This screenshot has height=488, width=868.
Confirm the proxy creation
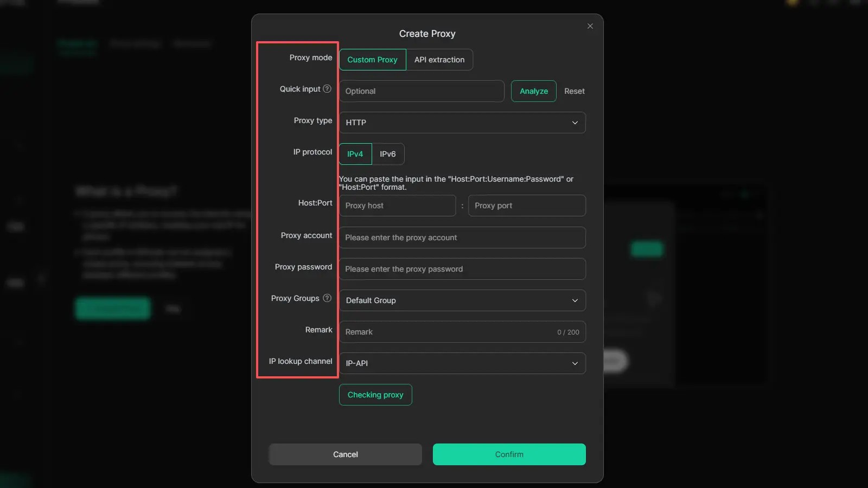pyautogui.click(x=509, y=454)
